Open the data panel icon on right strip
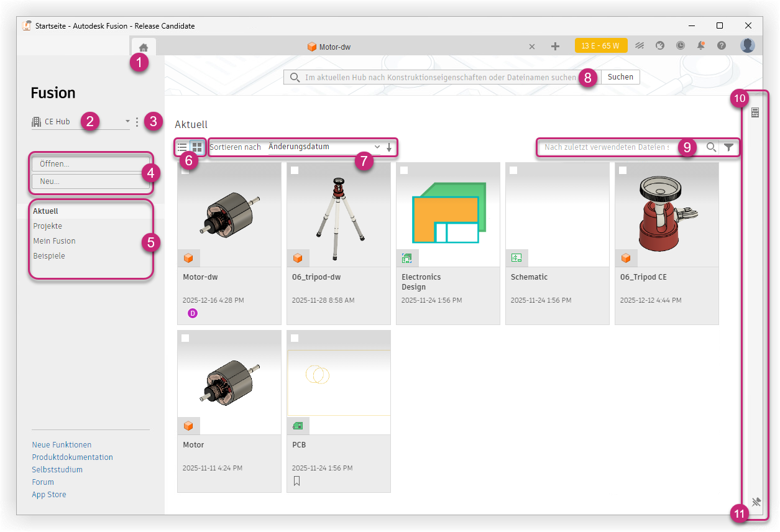 point(755,112)
